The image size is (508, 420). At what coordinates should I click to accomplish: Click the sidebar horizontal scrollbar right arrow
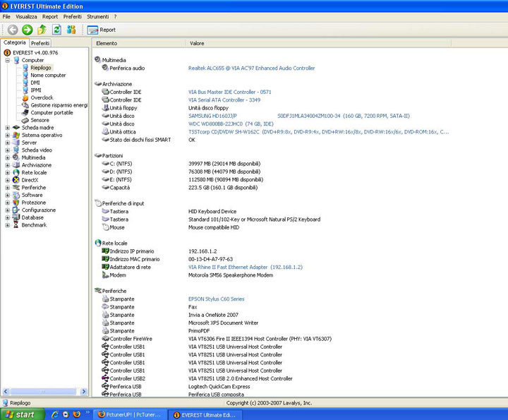[84, 391]
